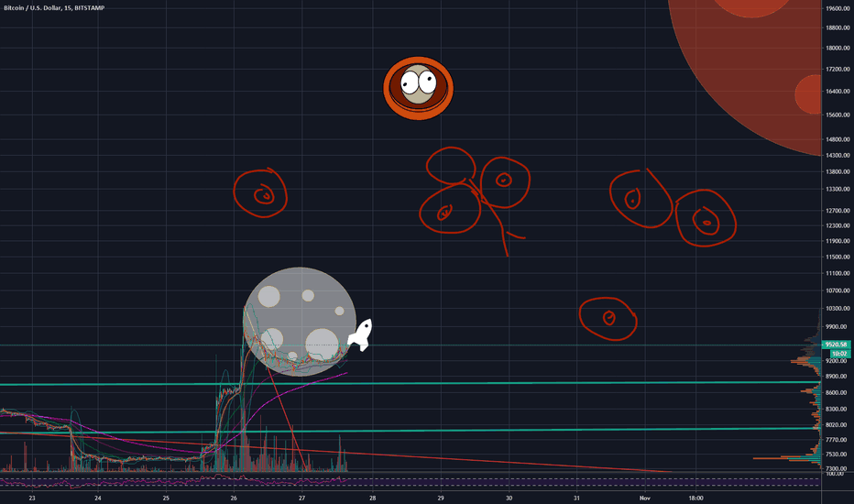Click the 8900.00 price axis label
The image size is (854, 504).
[x=838, y=376]
